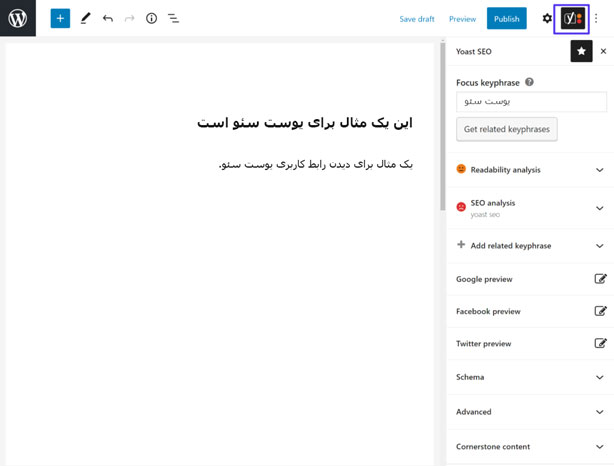Click the Google preview label
Image resolution: width=614 pixels, height=466 pixels.
click(484, 279)
